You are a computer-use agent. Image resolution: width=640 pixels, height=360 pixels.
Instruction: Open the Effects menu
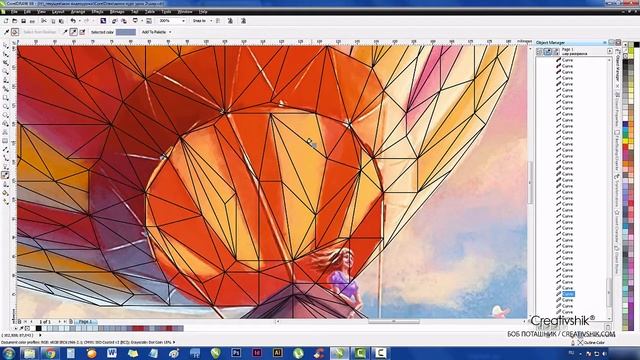pos(97,12)
